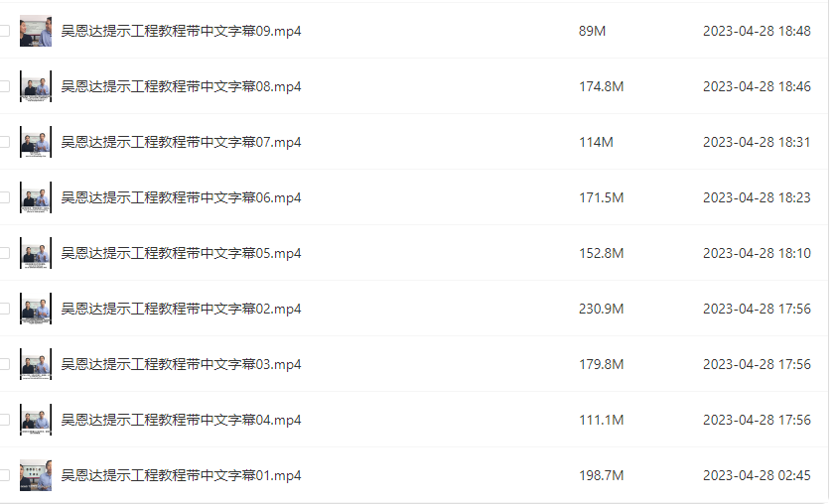Click thumbnail of video 06.mp4

coord(35,197)
